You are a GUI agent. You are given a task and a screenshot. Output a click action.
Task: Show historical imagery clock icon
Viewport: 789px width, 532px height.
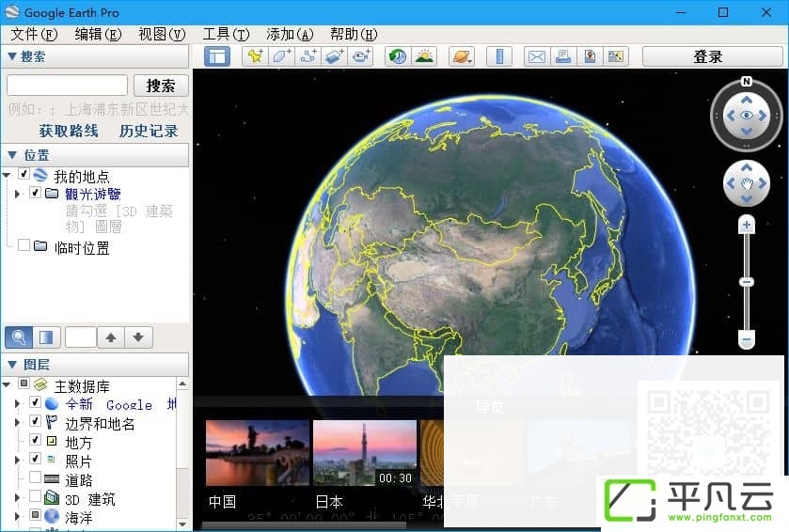click(x=398, y=56)
